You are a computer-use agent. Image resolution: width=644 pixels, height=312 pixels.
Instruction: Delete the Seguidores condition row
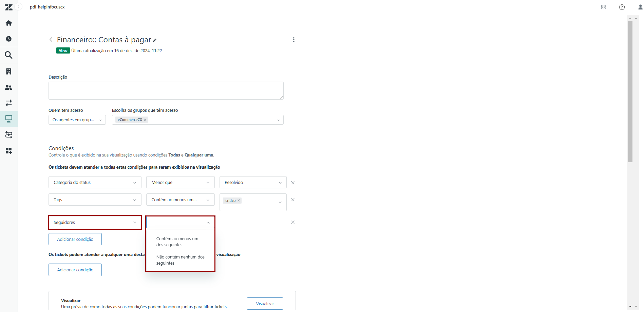tap(293, 223)
